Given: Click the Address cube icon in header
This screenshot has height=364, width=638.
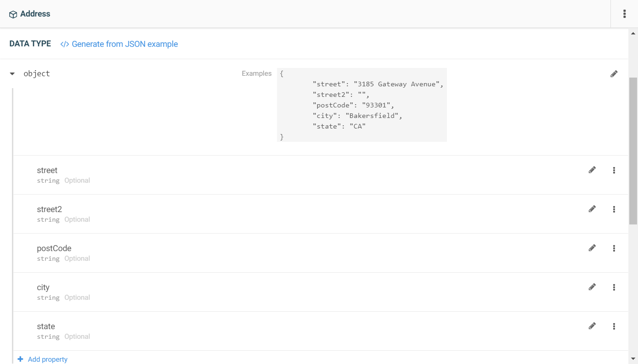Looking at the screenshot, I should 13,14.
